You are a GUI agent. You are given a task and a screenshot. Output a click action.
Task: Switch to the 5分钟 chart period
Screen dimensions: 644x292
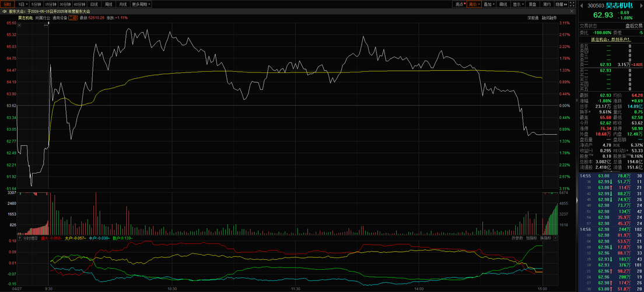coord(36,4)
